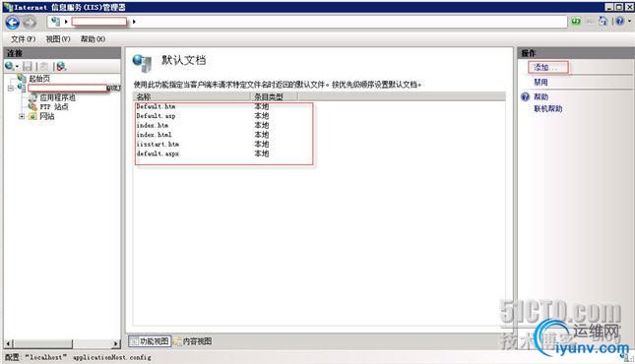The height and width of the screenshot is (364, 635).
Task: Click the 连接 panel header
Action: pyautogui.click(x=62, y=53)
